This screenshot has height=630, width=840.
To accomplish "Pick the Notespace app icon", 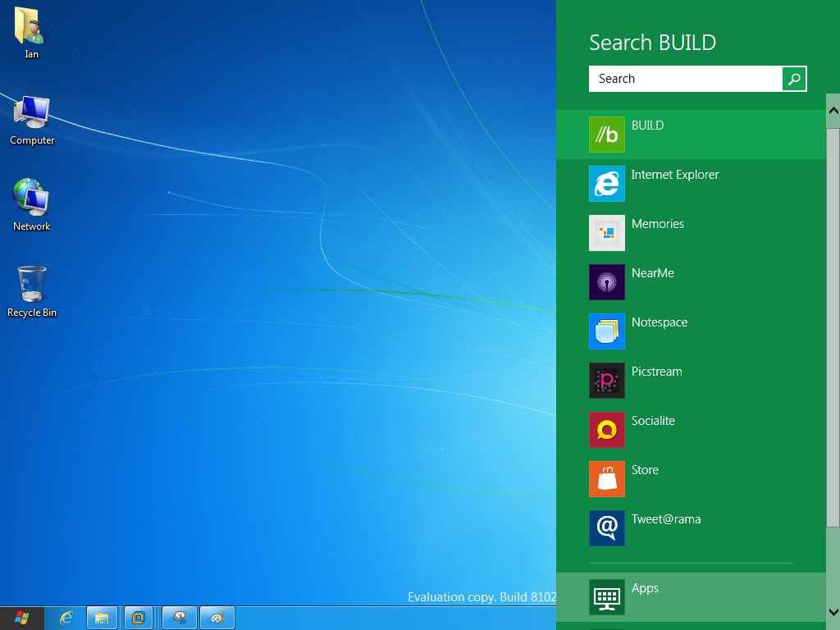I will click(x=607, y=331).
